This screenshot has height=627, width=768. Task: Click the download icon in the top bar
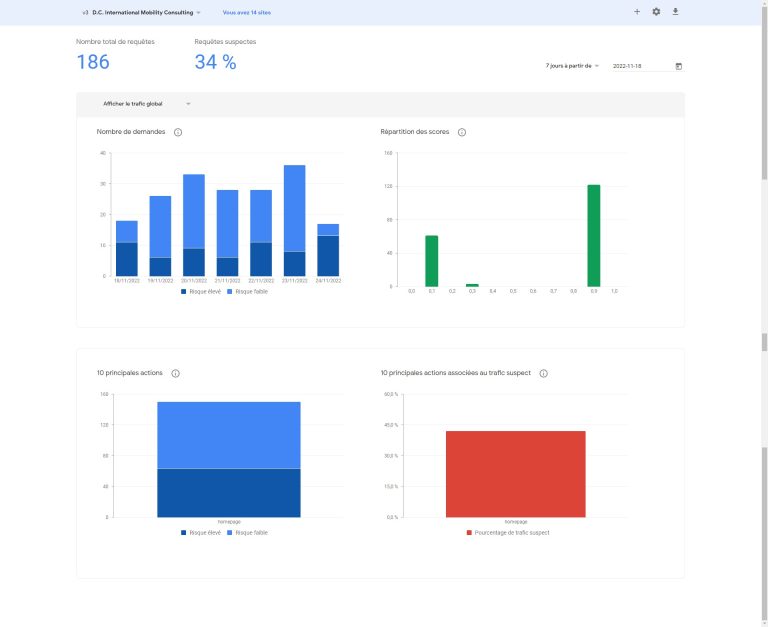coord(675,12)
